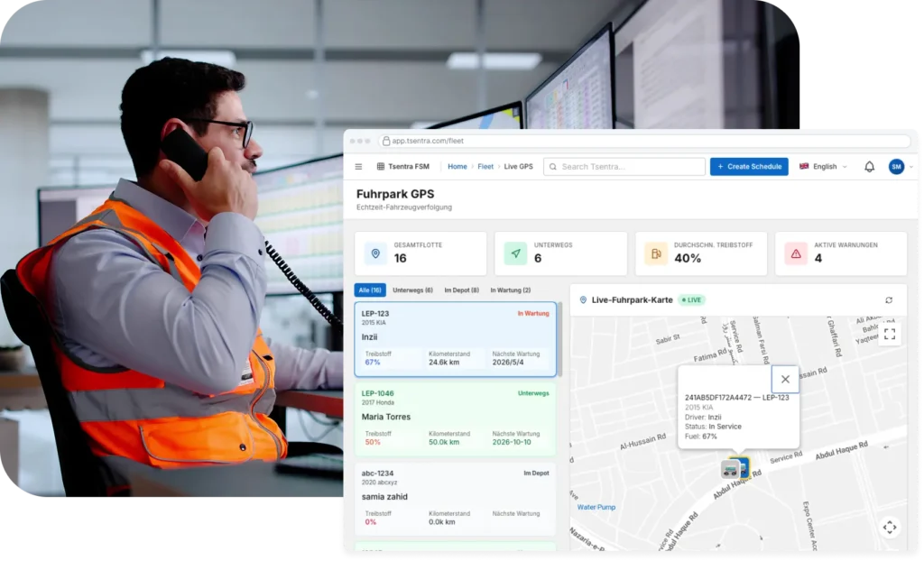The height and width of the screenshot is (561, 924).
Task: Click the Al-Hussain Rd map label
Action: (642, 441)
